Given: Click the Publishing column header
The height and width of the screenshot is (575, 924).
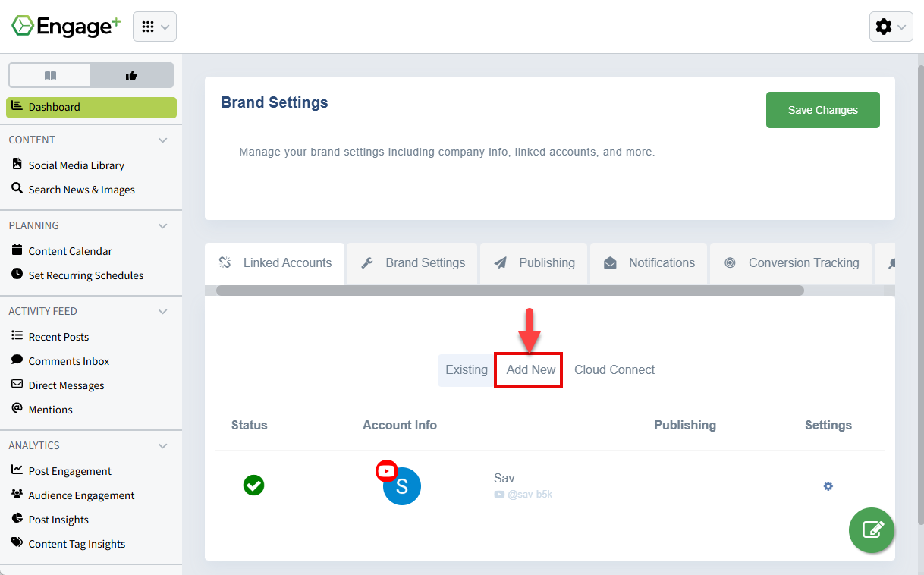Looking at the screenshot, I should [x=685, y=426].
